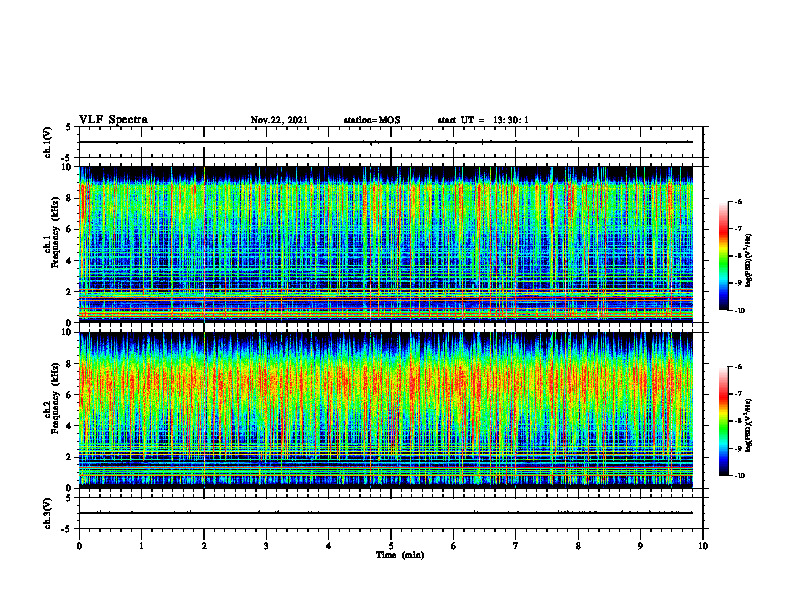Click time axis tick label "1"
792x612 pixels.
pyautogui.click(x=141, y=546)
